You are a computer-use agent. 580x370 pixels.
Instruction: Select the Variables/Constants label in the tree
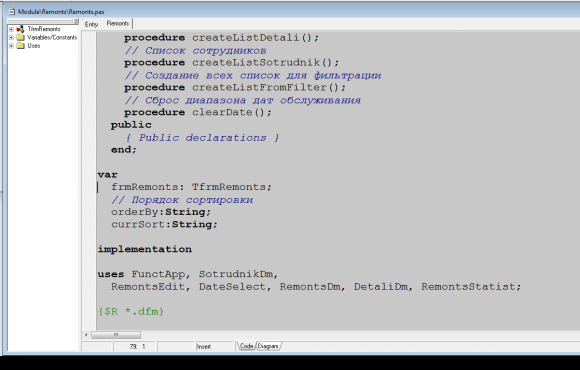[52, 37]
